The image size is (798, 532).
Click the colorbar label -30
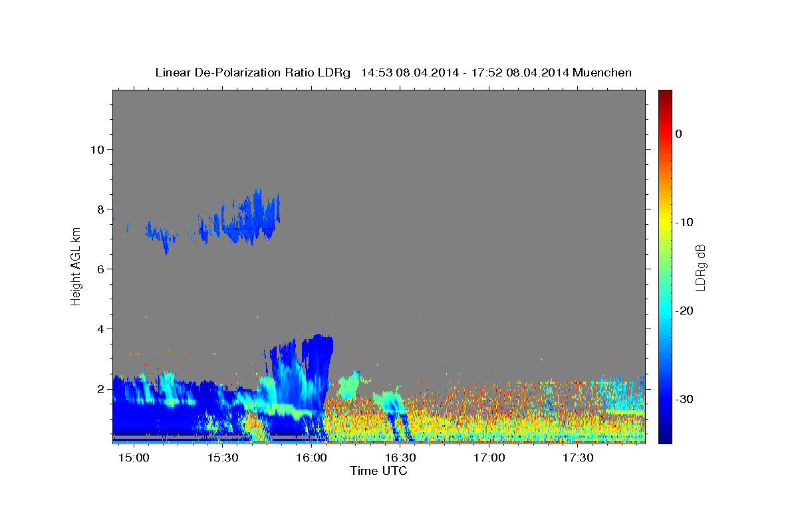tap(684, 399)
